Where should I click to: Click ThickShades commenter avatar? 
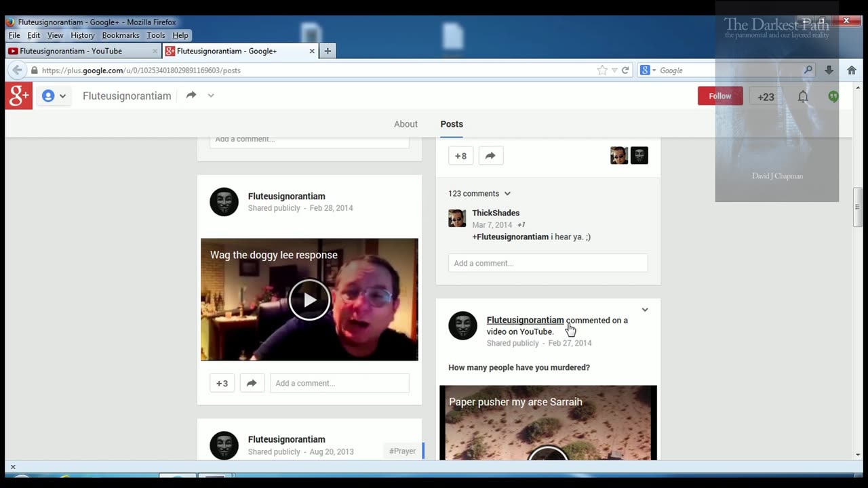(457, 218)
